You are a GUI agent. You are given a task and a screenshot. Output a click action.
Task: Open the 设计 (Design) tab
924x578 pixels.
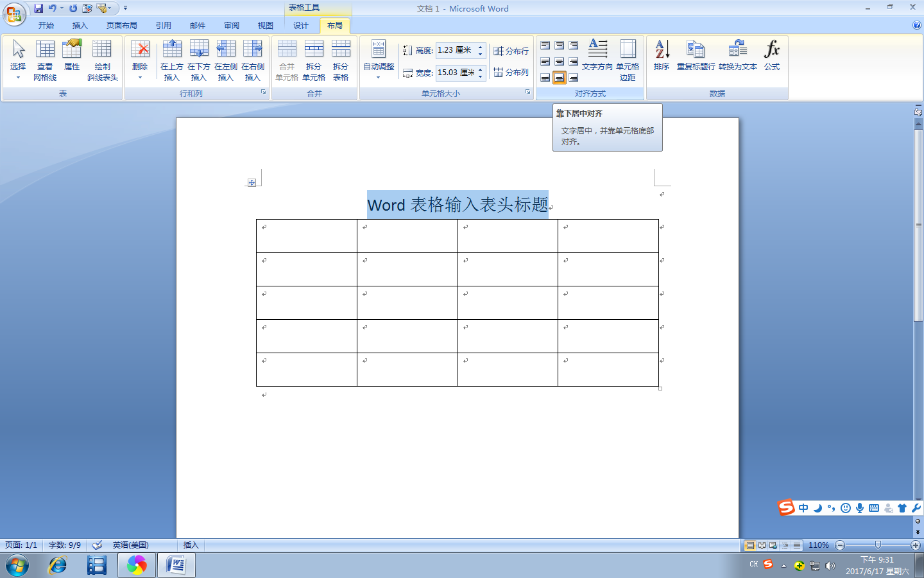[x=301, y=26]
